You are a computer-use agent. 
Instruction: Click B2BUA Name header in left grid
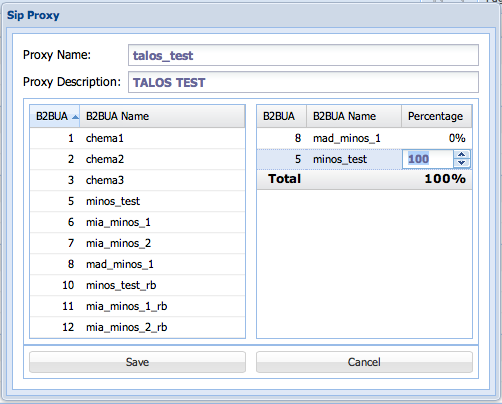tap(162, 116)
